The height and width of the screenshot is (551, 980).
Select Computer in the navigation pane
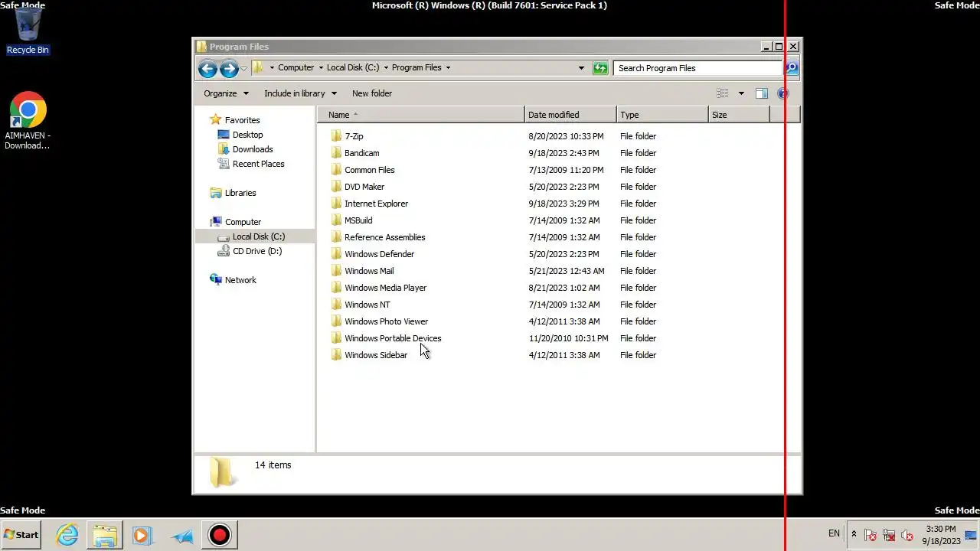point(243,222)
